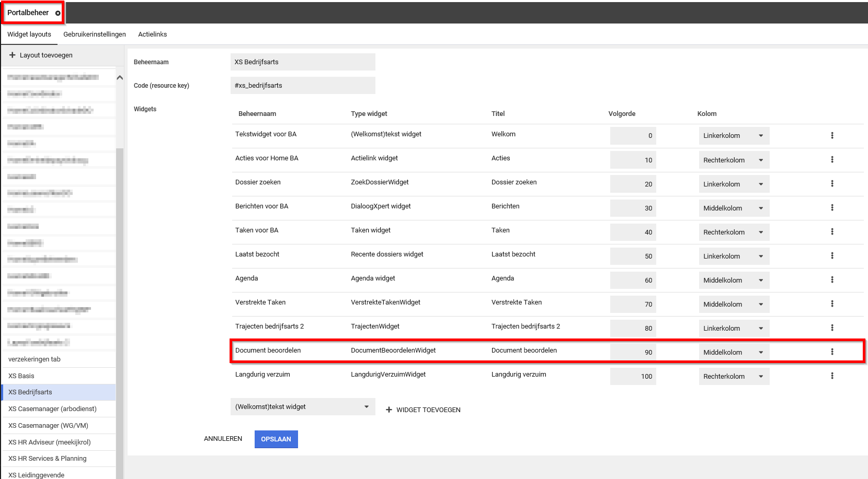868x479 pixels.
Task: Click the Volgorde field for Laatst bezocht
Action: click(x=633, y=256)
